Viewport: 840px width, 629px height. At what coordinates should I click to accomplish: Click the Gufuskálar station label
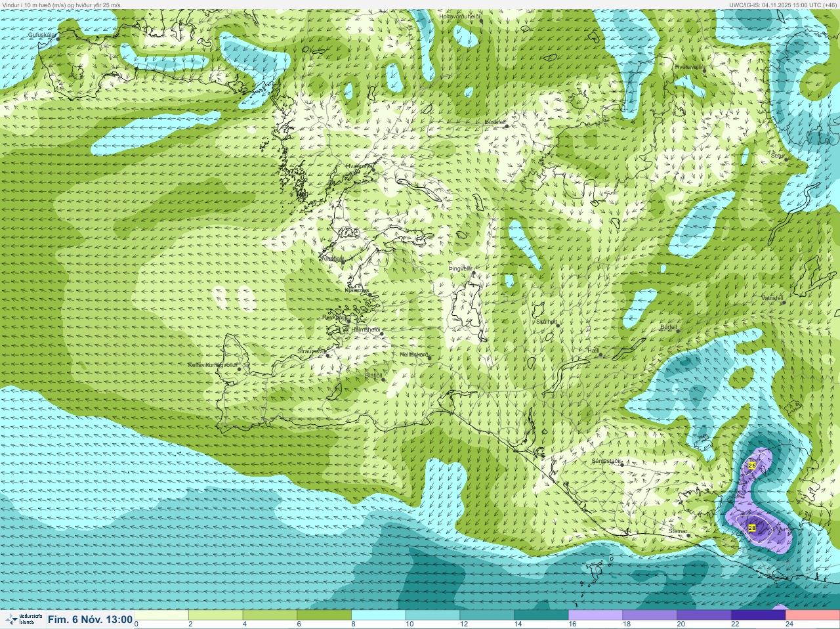pos(41,35)
